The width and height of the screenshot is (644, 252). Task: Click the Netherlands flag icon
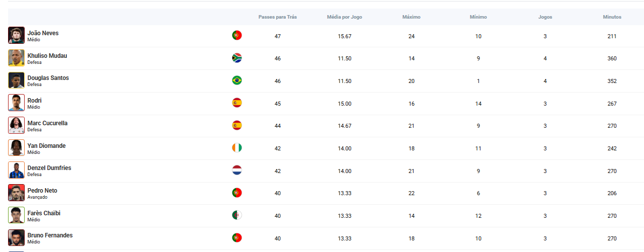pos(236,171)
